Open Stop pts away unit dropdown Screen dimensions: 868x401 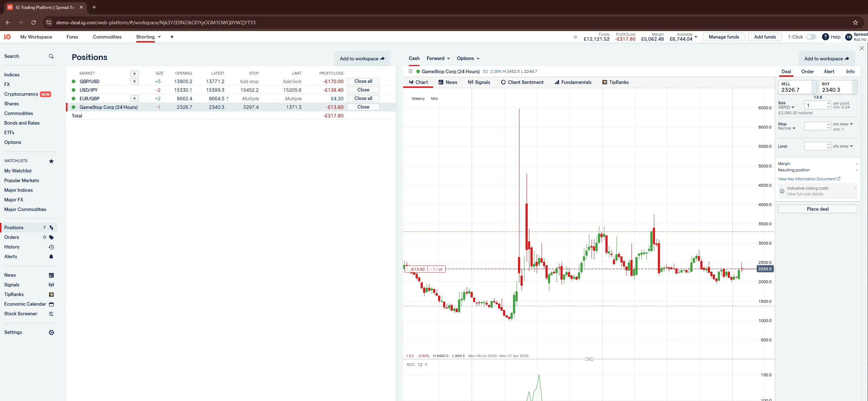(x=843, y=124)
